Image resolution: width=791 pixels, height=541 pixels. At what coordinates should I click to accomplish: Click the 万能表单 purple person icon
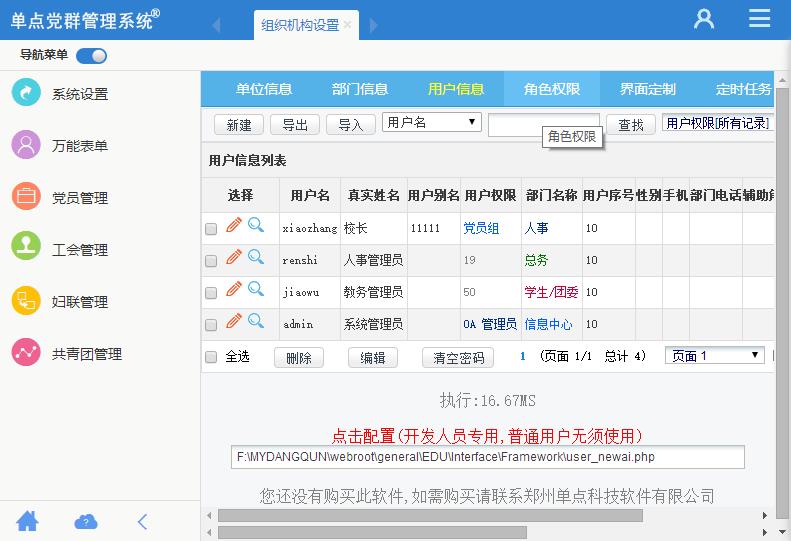26,144
